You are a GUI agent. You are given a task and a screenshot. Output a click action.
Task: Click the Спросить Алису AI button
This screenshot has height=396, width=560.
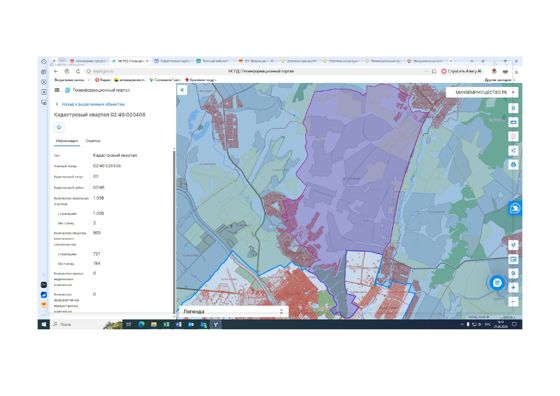(461, 71)
